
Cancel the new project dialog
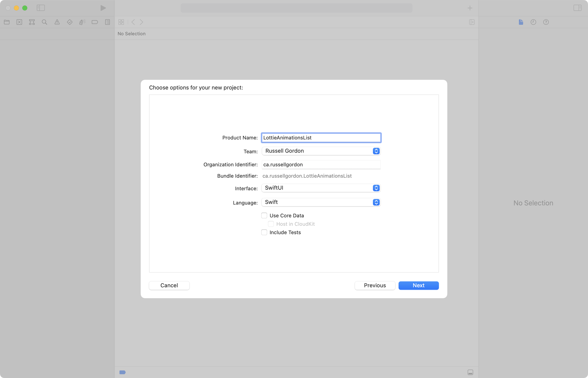pos(169,285)
